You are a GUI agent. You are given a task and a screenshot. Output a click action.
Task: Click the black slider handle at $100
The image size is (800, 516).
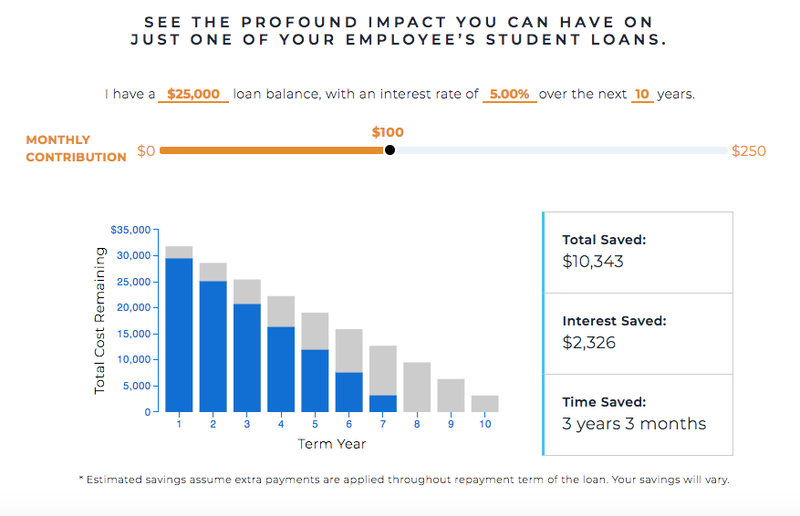[390, 150]
